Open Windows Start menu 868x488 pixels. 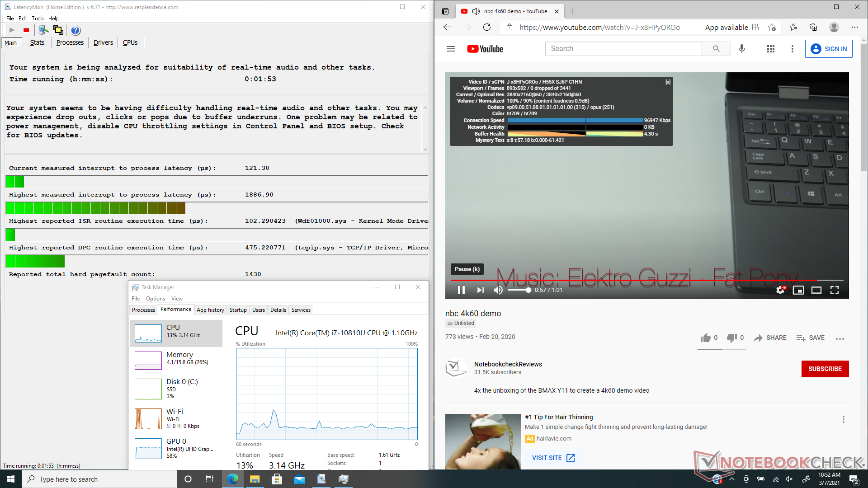point(11,479)
